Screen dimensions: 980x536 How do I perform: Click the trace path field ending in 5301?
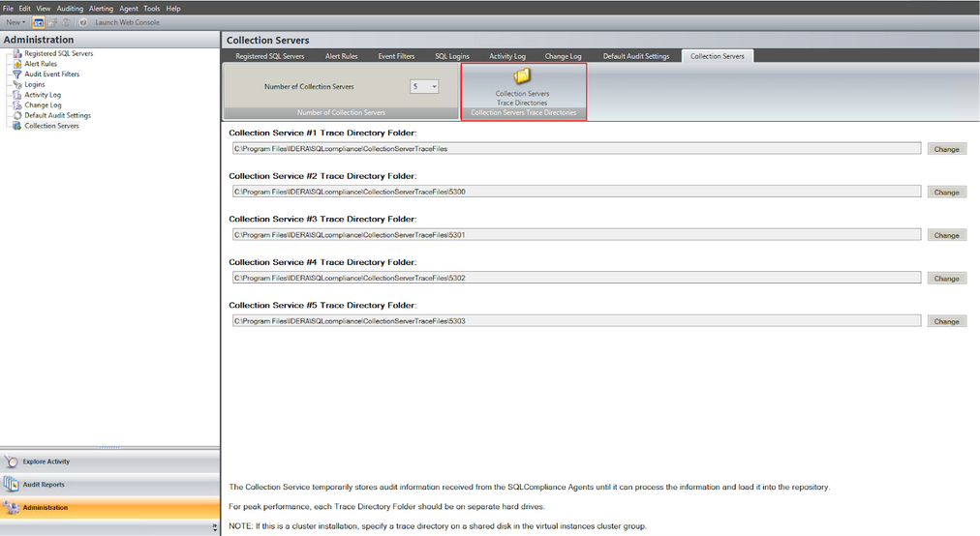pos(576,235)
